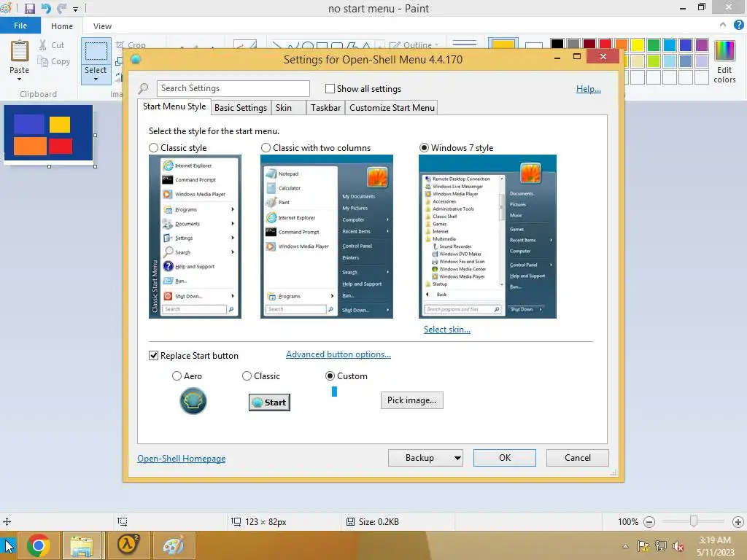This screenshot has height=560, width=747.
Task: Select the Custom start button radio option
Action: (330, 376)
